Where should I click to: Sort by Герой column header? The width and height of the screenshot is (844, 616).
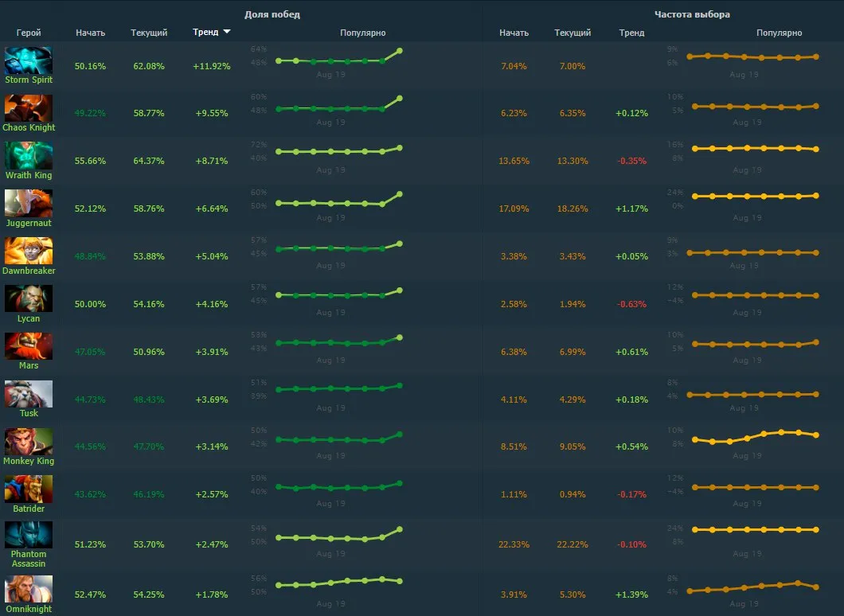click(29, 33)
